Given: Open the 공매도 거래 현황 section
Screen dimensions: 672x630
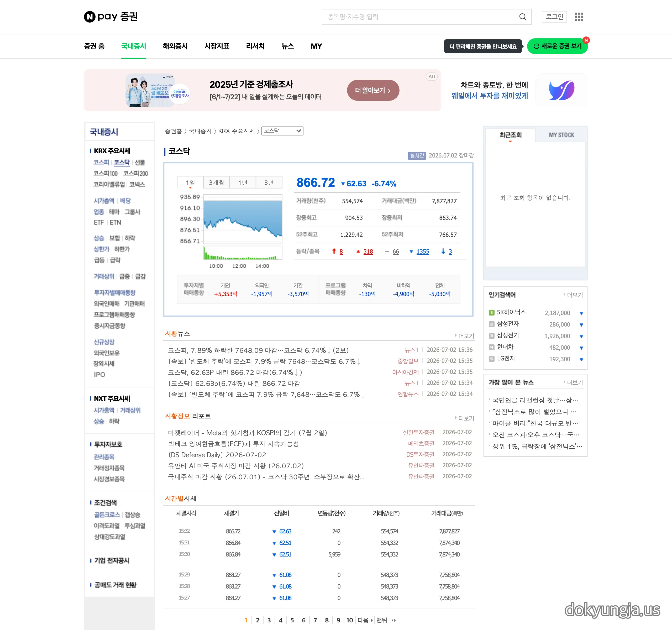Looking at the screenshot, I should click(x=115, y=585).
